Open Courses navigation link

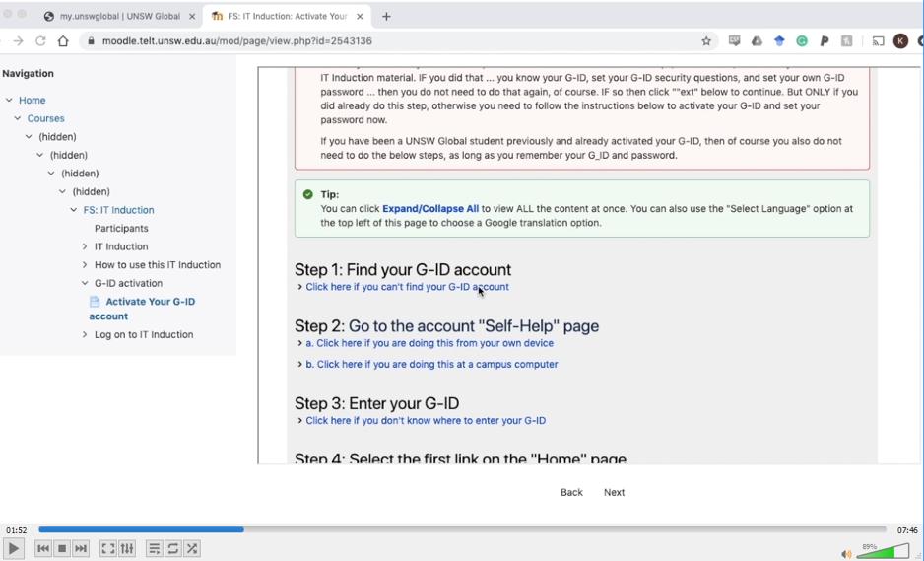45,118
